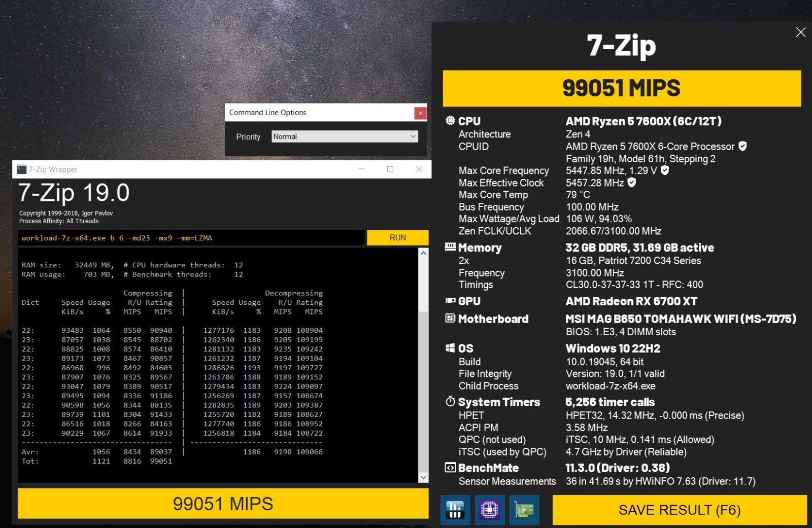This screenshot has height=528, width=812.
Task: Click 'Process Affinity: All Threads' text
Action: [x=59, y=221]
